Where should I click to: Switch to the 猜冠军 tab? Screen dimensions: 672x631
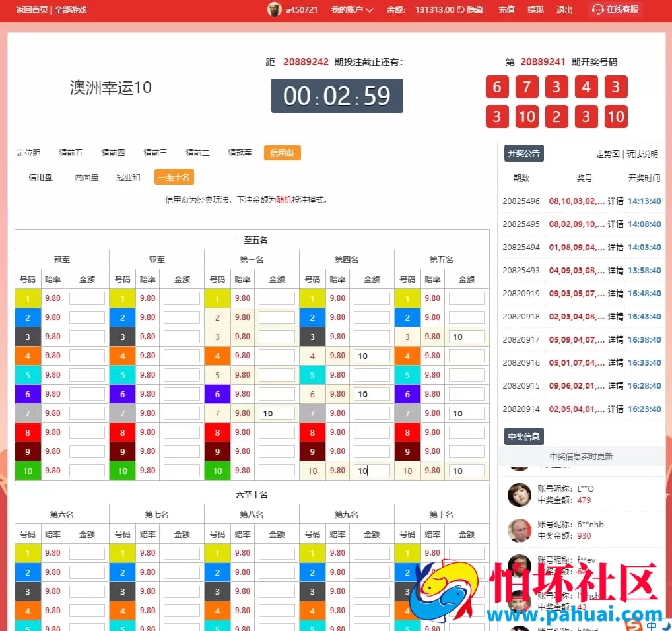click(x=240, y=152)
